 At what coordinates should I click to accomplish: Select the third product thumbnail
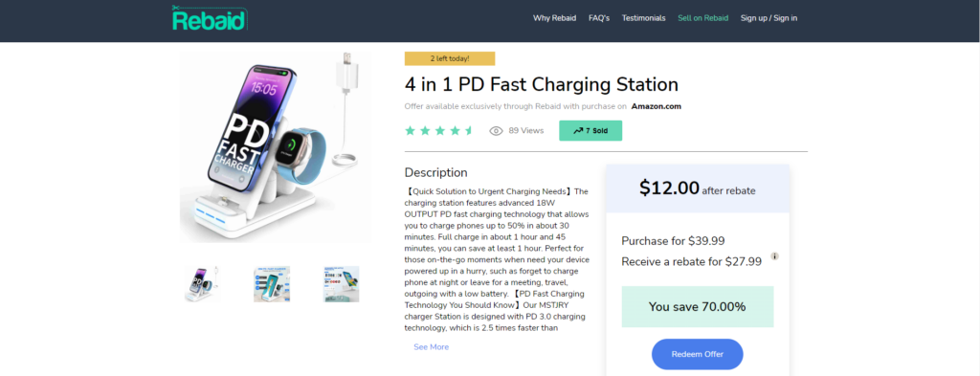click(x=342, y=284)
